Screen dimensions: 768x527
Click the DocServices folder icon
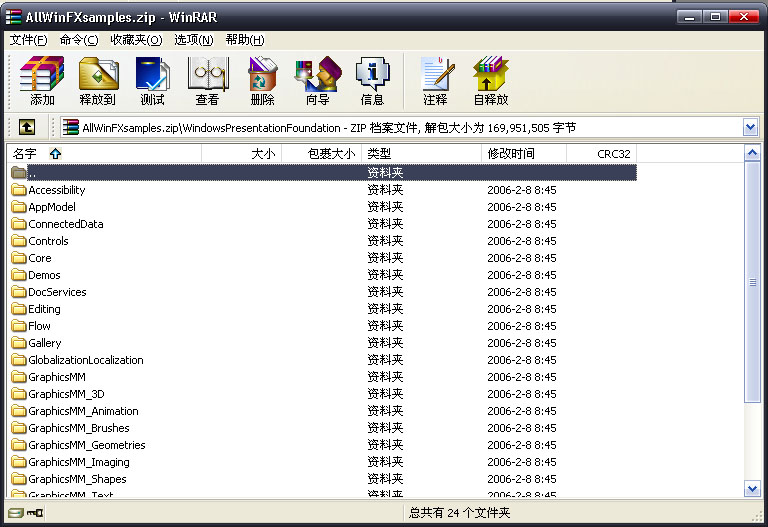pos(19,292)
